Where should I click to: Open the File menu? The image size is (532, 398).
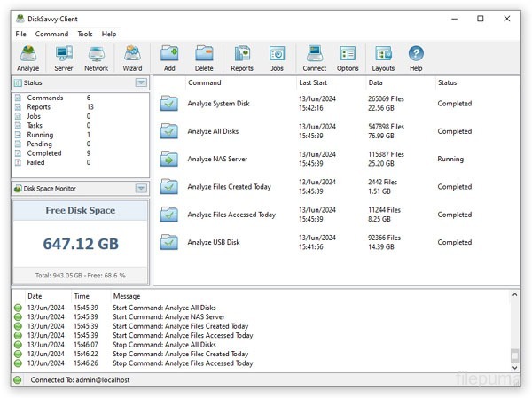tap(20, 34)
